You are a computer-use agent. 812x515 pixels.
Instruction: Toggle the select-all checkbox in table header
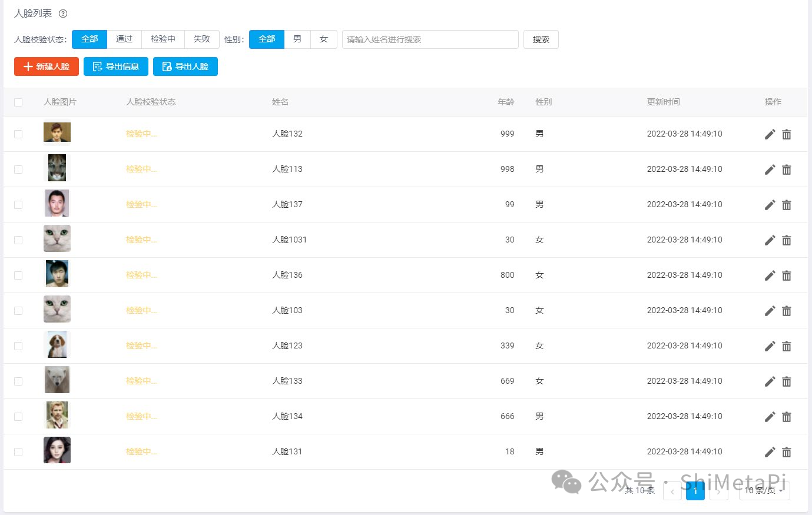click(x=18, y=102)
